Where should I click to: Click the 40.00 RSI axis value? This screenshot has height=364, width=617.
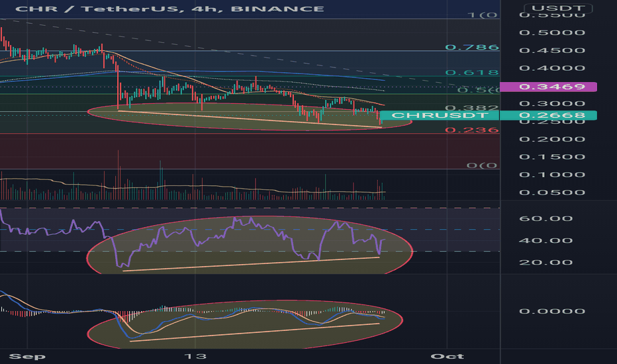tap(546, 240)
